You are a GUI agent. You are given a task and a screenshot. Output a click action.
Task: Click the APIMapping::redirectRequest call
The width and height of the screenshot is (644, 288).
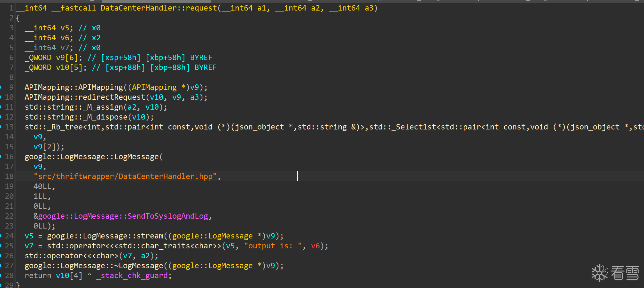coord(85,97)
